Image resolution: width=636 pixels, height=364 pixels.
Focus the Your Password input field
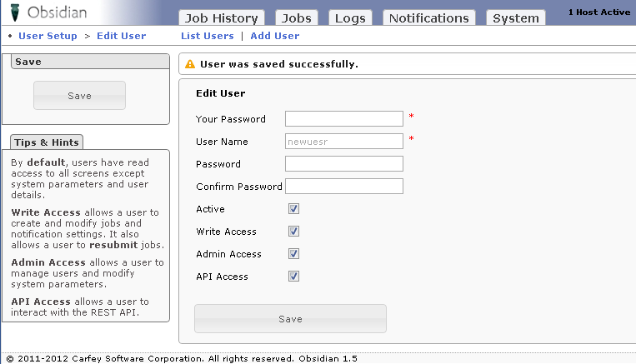(x=344, y=119)
